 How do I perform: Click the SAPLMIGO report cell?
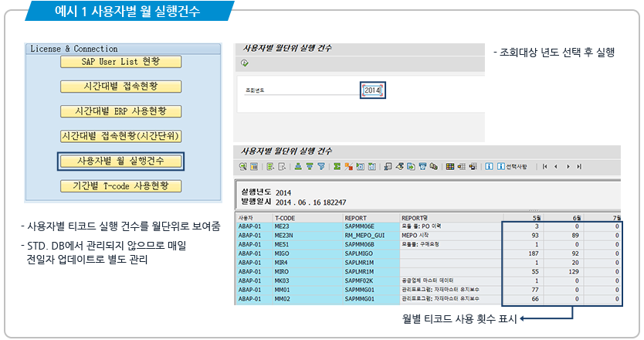[371, 253]
